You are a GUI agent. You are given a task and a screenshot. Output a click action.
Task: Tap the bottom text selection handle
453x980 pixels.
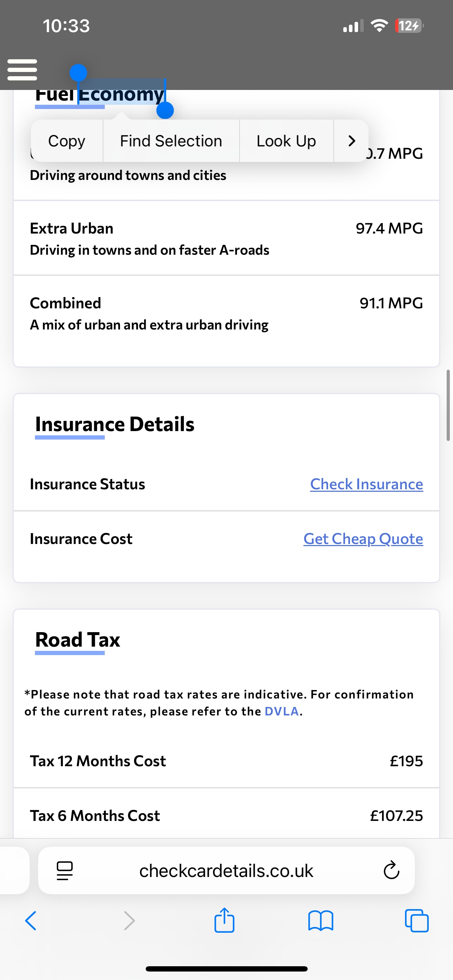(x=165, y=110)
